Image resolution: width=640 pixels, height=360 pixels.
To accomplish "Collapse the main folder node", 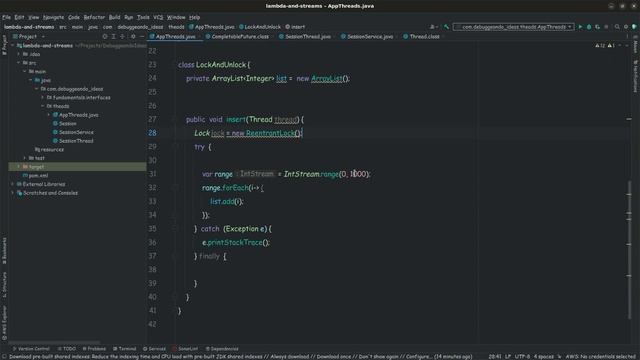I will [24, 71].
